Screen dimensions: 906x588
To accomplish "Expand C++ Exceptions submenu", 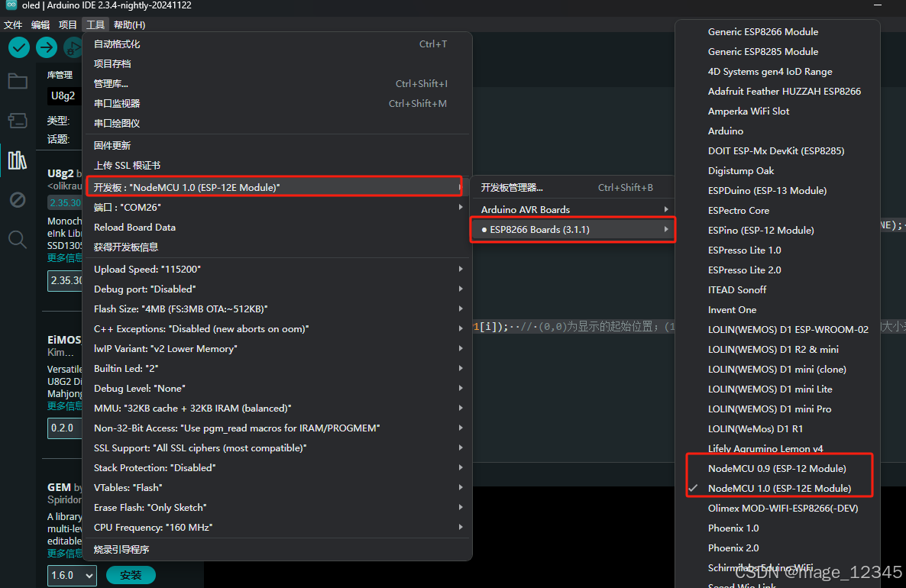I will 277,328.
